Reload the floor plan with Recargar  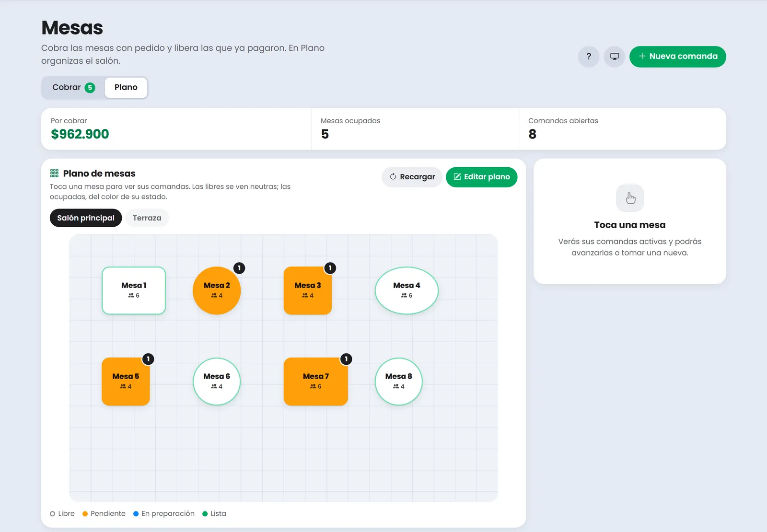[412, 177]
